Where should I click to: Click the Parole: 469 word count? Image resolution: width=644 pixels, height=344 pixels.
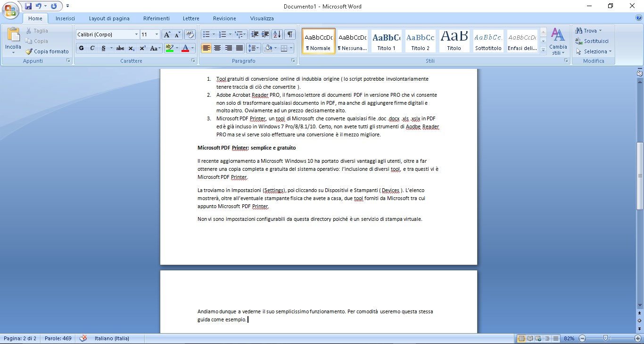(58, 338)
